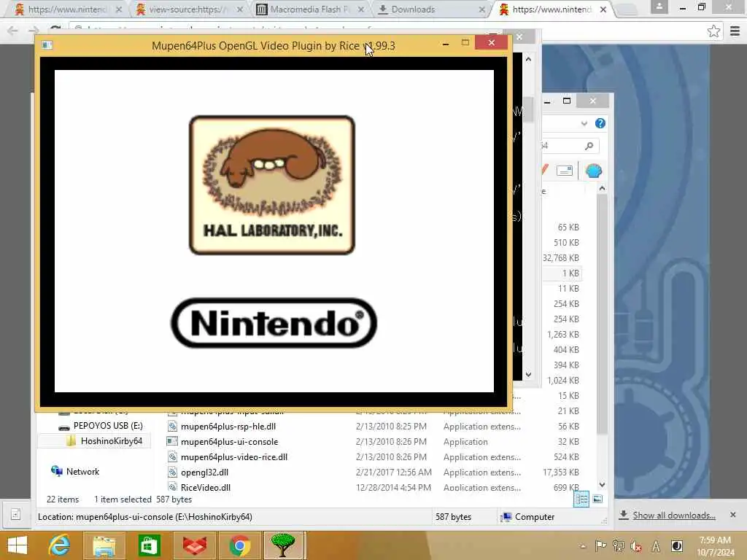Dismiss the Chrome downloads bar
The width and height of the screenshot is (747, 560).
732,515
